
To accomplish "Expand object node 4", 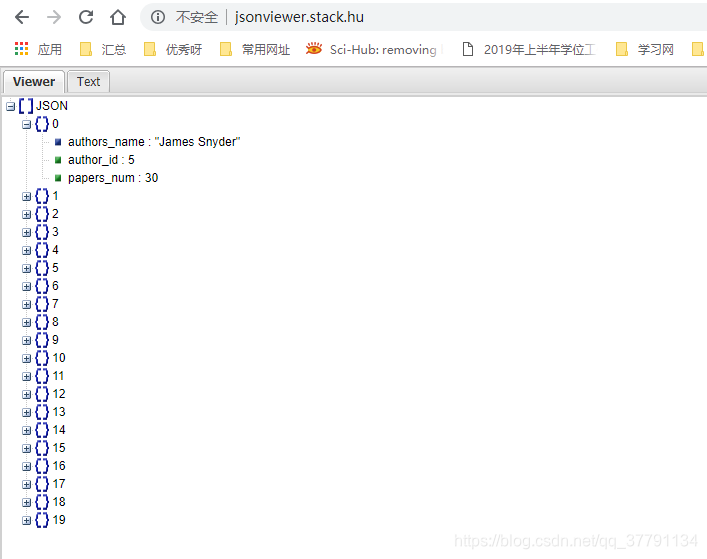I will point(27,251).
